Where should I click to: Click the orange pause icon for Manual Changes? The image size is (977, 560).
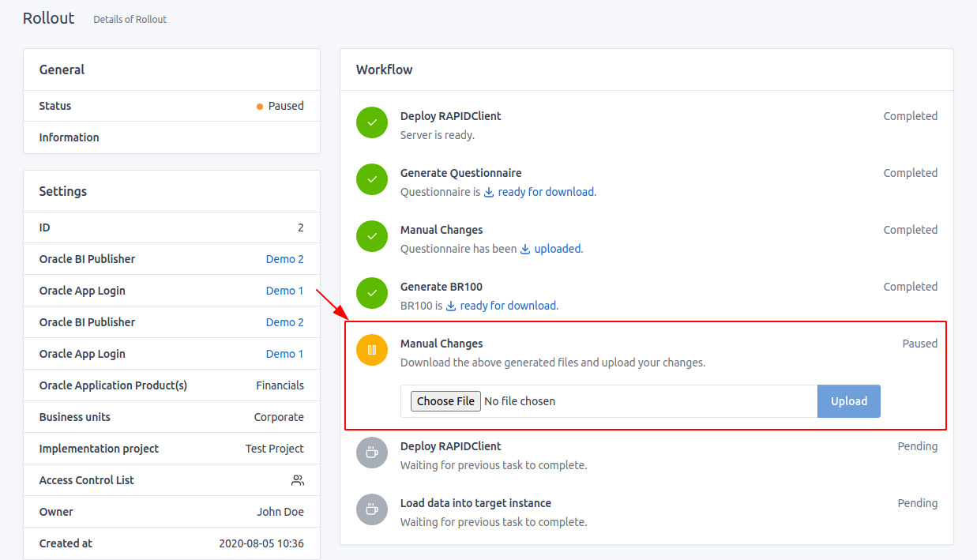[x=372, y=350]
